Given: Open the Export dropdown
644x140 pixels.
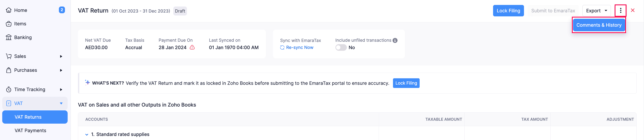Looking at the screenshot, I should click(597, 11).
